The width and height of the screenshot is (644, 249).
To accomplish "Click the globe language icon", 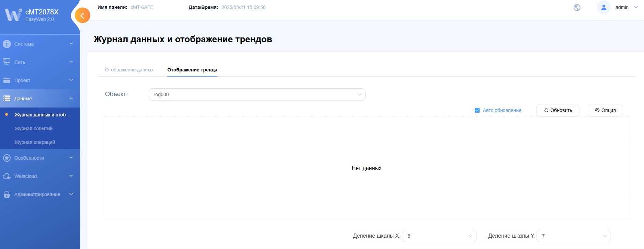I will [577, 8].
